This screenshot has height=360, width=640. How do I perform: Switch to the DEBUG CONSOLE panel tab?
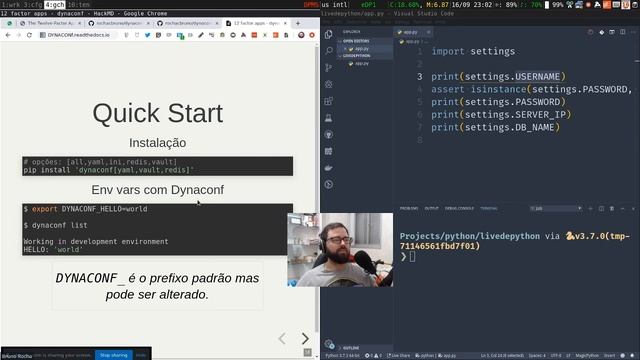[459, 209]
